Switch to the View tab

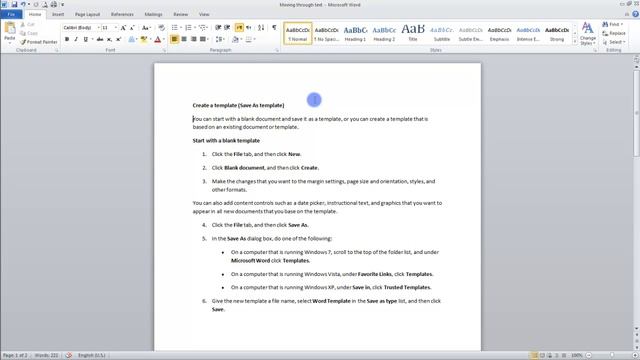pos(204,14)
